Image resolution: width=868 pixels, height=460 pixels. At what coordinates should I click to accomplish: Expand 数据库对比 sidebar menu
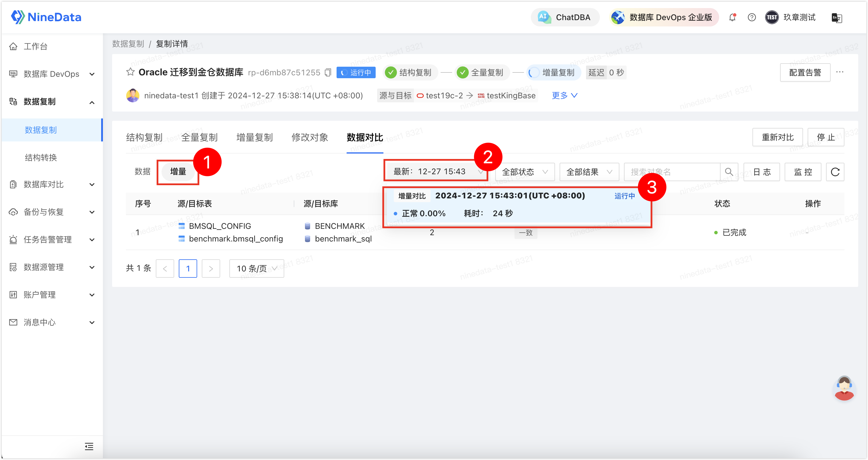coord(52,184)
